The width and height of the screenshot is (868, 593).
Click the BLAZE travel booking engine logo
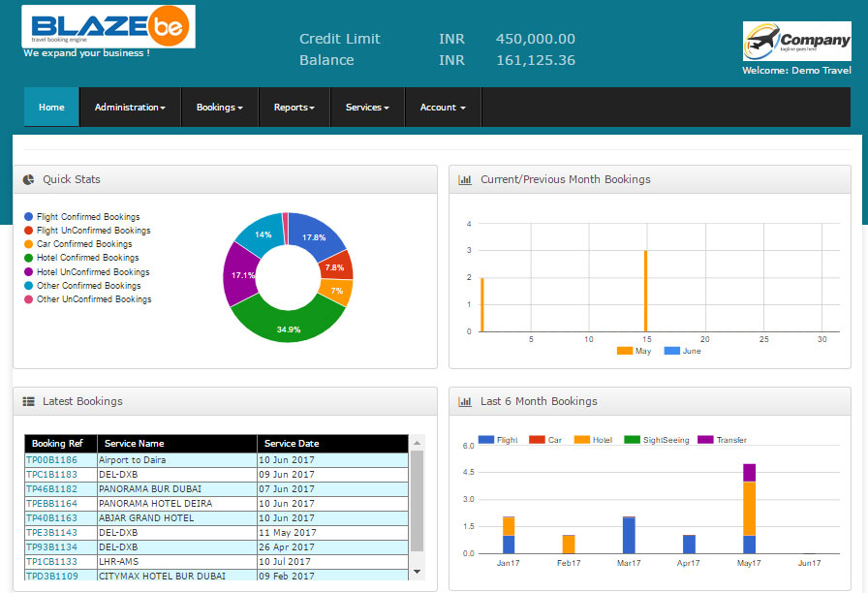107,27
